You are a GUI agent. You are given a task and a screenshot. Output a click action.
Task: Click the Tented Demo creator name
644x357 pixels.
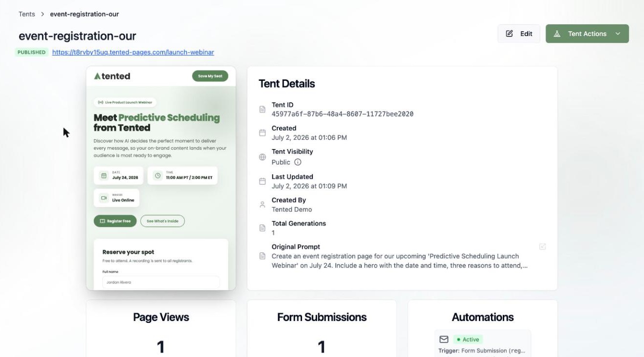pos(292,209)
